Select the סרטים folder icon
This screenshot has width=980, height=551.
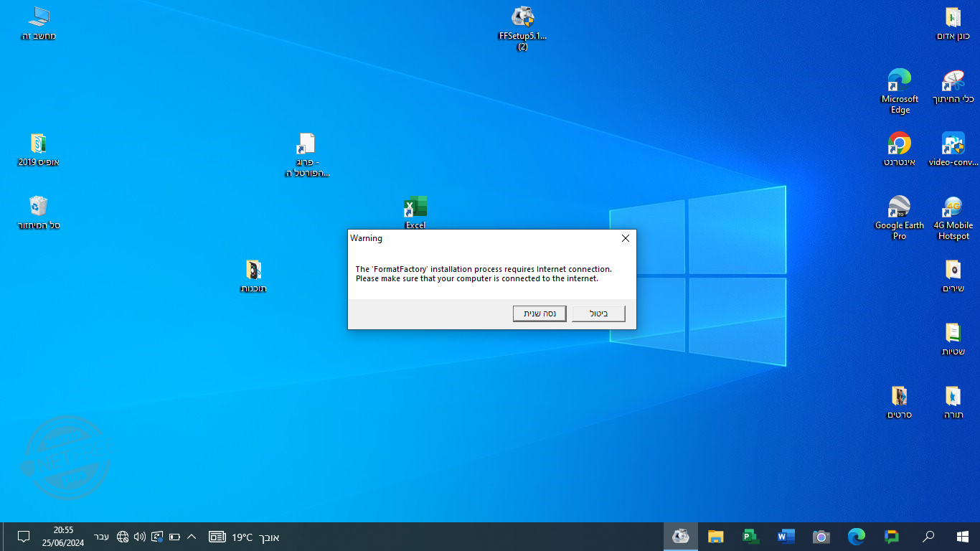pos(900,402)
